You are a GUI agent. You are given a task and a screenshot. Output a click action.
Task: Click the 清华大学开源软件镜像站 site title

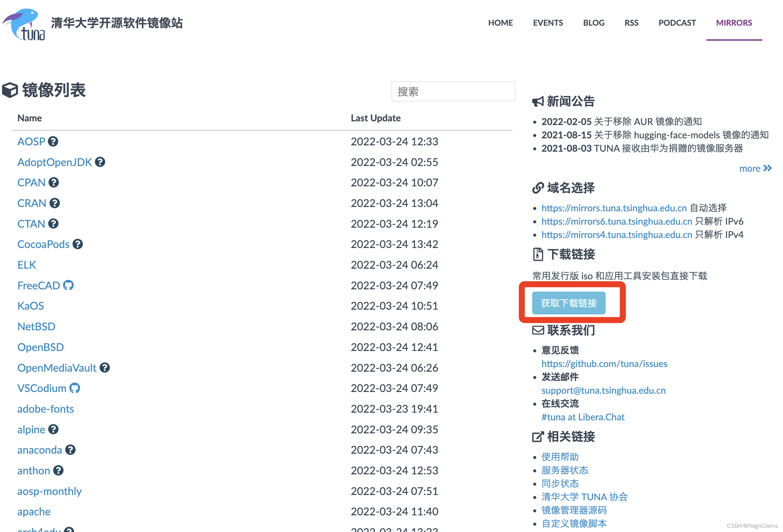pos(117,23)
